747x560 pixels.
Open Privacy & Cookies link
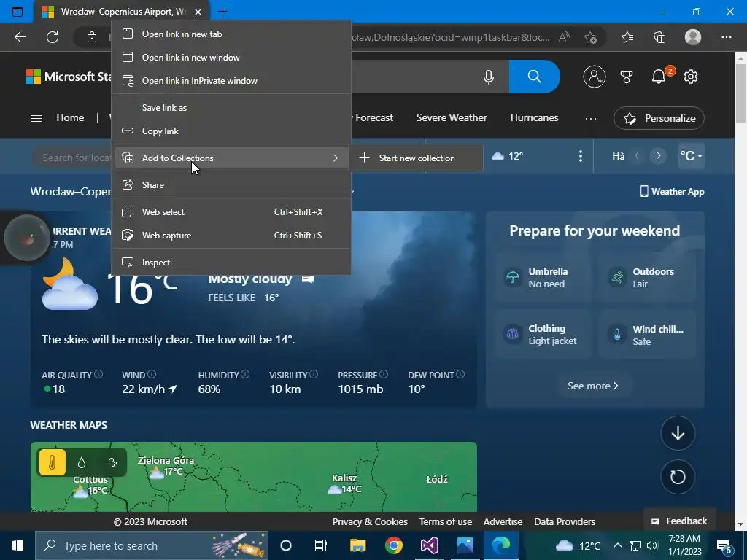(370, 521)
